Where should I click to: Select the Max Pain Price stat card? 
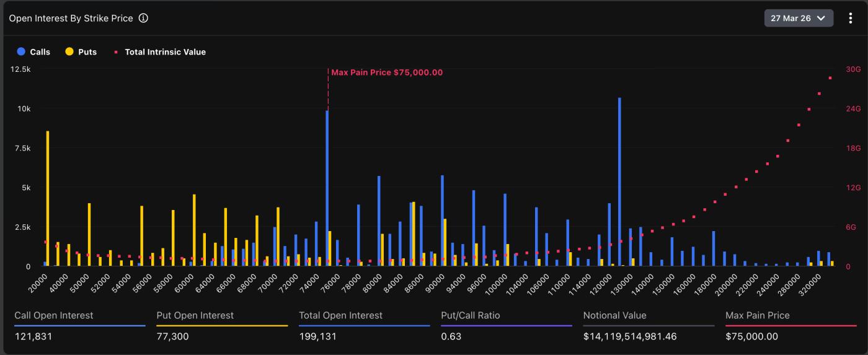tap(766, 326)
